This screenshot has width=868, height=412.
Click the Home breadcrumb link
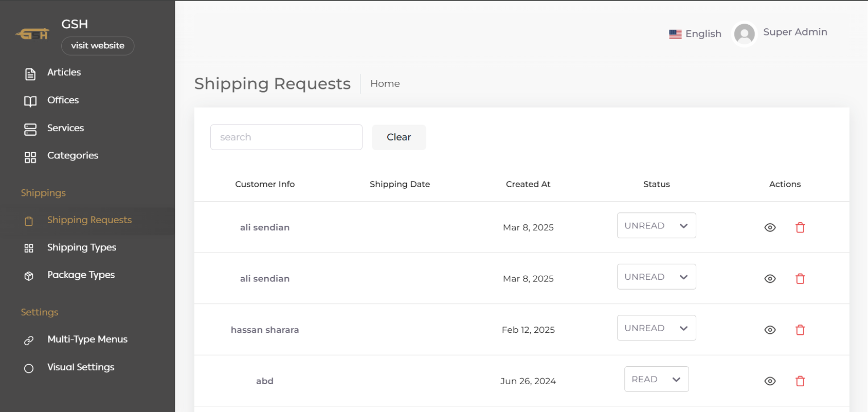tap(385, 84)
